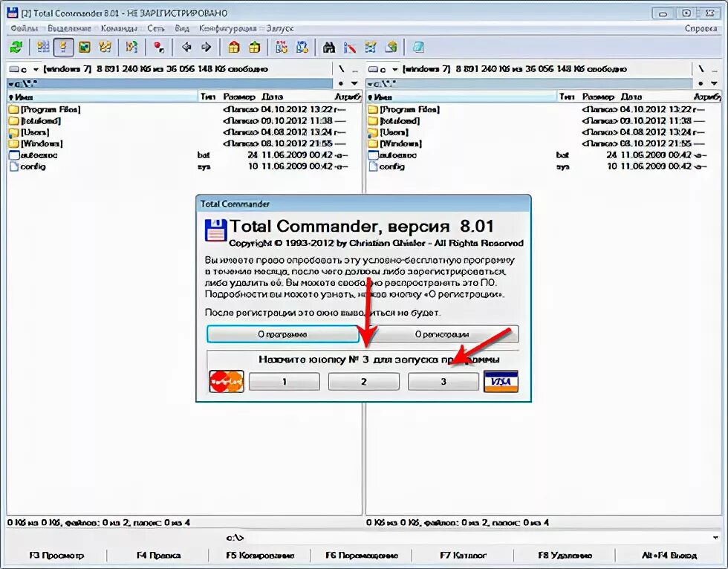Click the F3 Просмотр button

pyautogui.click(x=56, y=555)
